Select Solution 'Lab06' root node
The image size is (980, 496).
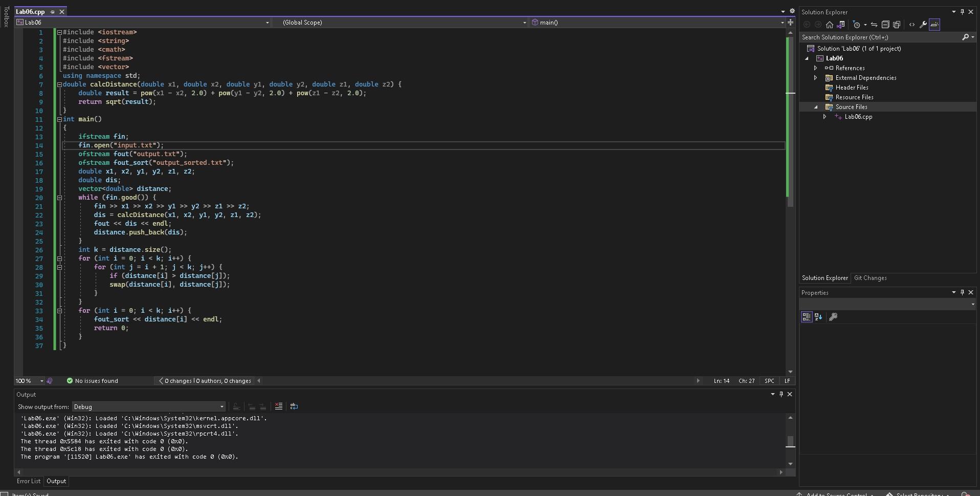859,49
